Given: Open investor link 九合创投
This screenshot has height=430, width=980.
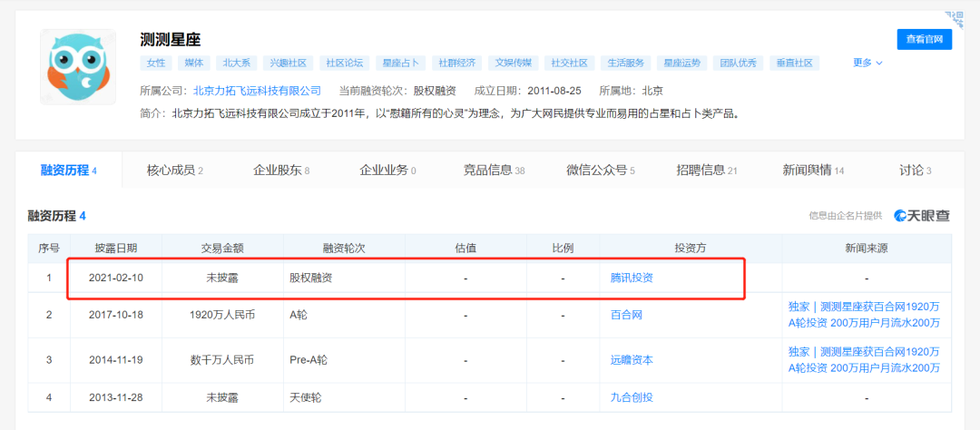Looking at the screenshot, I should pyautogui.click(x=632, y=397).
